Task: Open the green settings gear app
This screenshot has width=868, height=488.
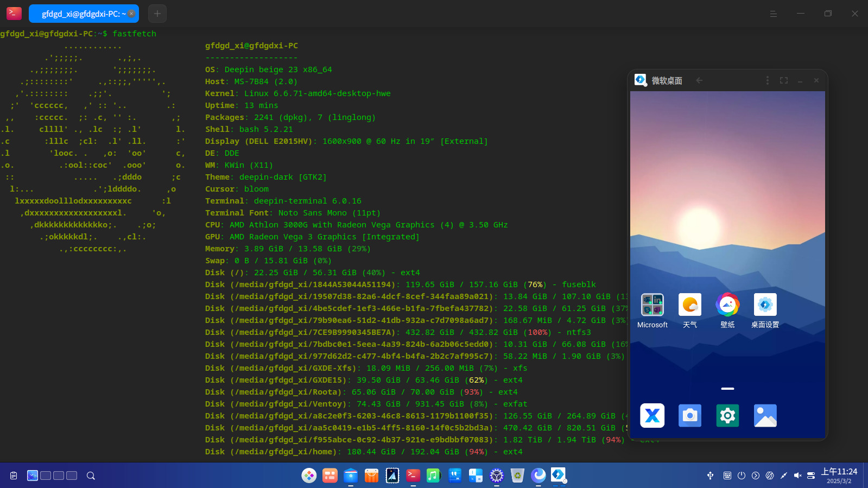Action: click(x=727, y=416)
